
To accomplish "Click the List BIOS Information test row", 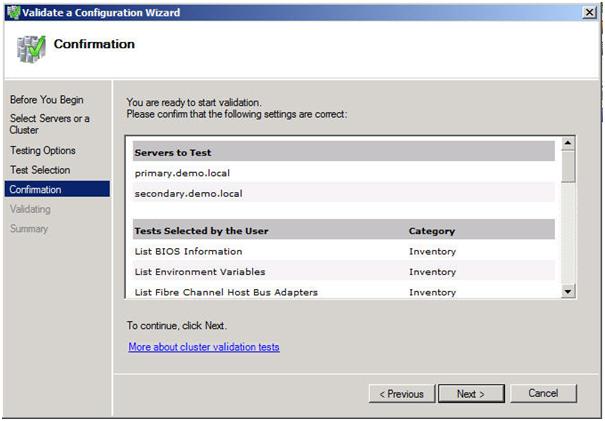I will coord(188,251).
